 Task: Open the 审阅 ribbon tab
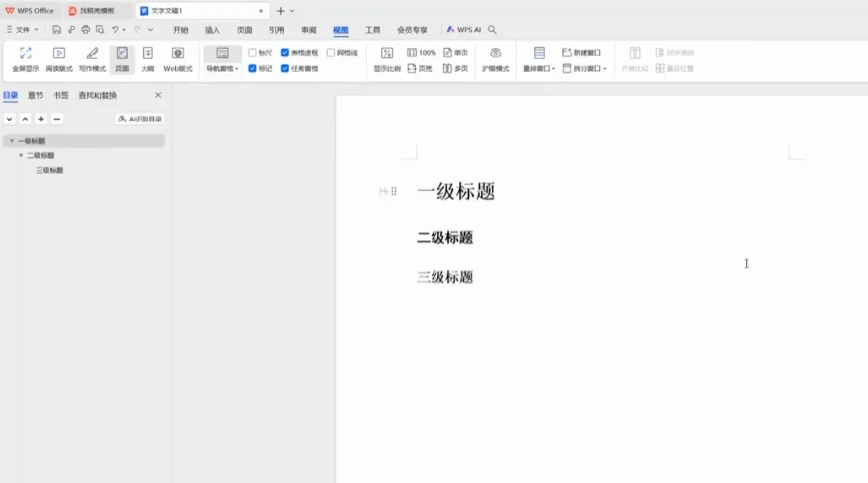[309, 30]
